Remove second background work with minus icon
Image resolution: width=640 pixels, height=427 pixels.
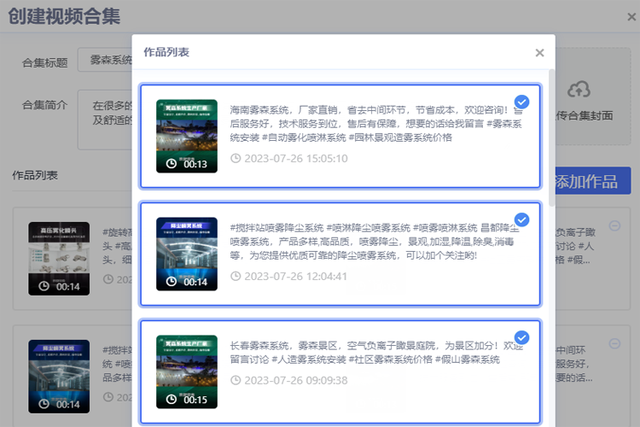tap(615, 344)
